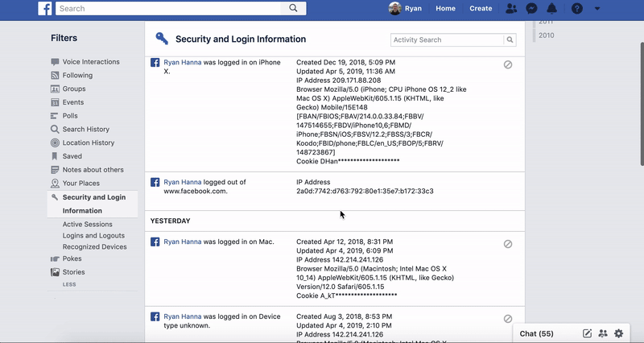Expand the account dropdown arrow in top bar
Image resolution: width=644 pixels, height=343 pixels.
tap(597, 9)
